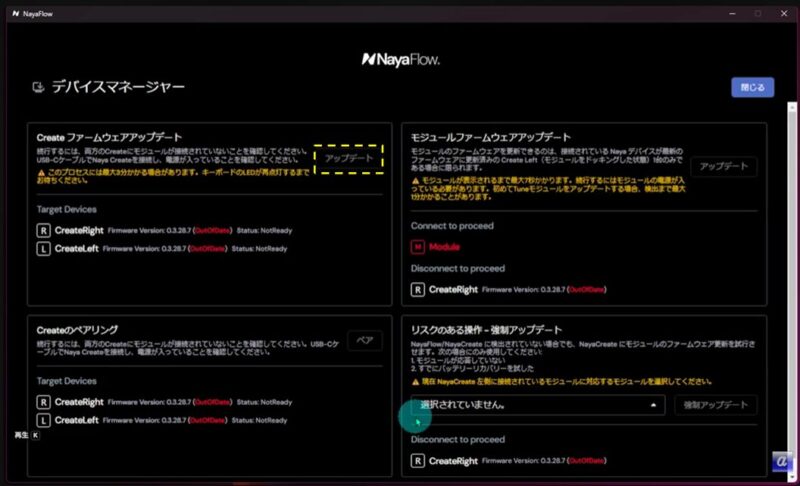The height and width of the screenshot is (486, 800).
Task: Click the L icon in the Create pairing panel
Action: pyautogui.click(x=43, y=420)
